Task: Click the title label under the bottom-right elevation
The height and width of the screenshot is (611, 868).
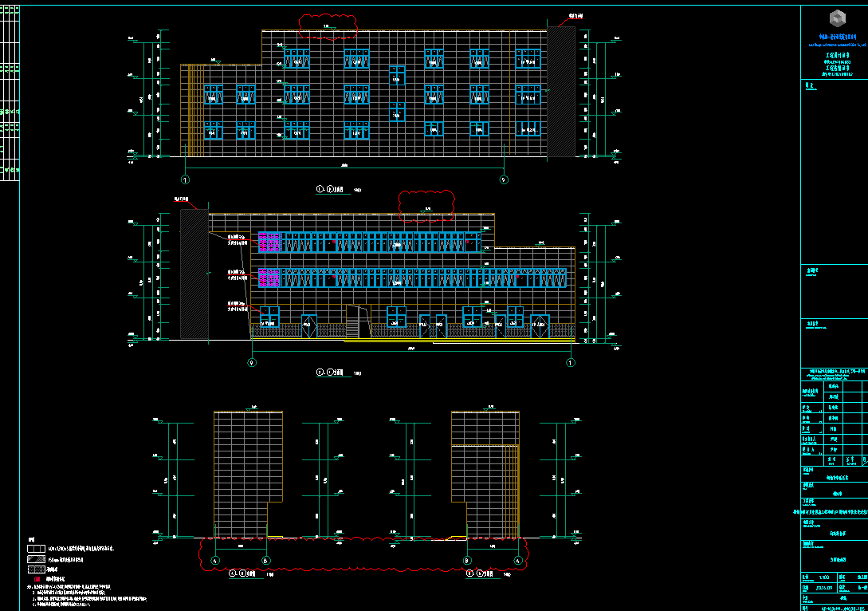Action: pyautogui.click(x=481, y=574)
